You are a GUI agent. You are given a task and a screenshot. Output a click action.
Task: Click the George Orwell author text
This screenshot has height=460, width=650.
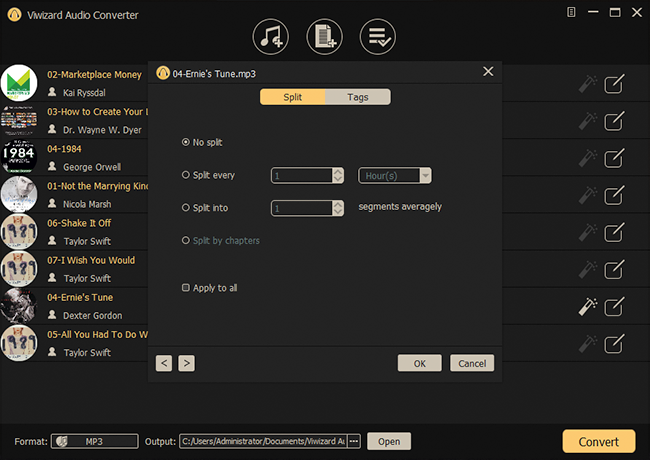(x=92, y=167)
